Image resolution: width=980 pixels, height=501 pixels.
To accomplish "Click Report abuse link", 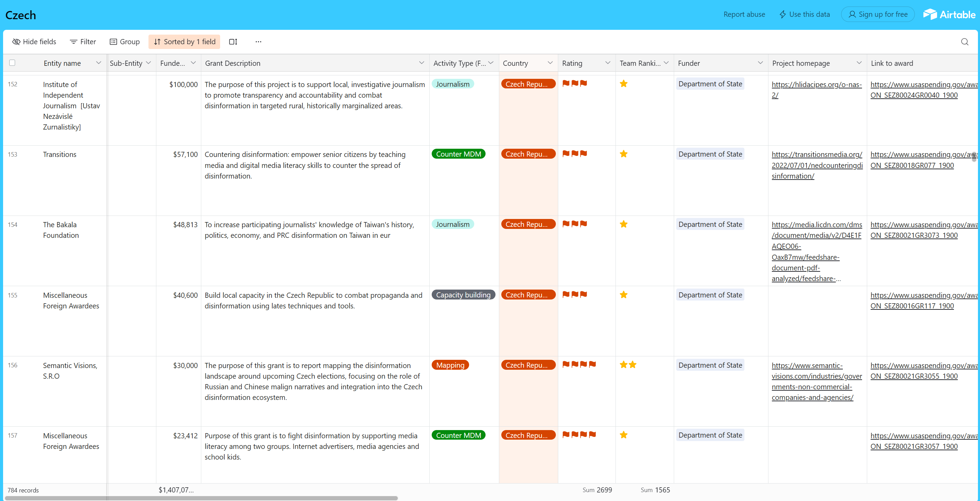I will pyautogui.click(x=744, y=14).
